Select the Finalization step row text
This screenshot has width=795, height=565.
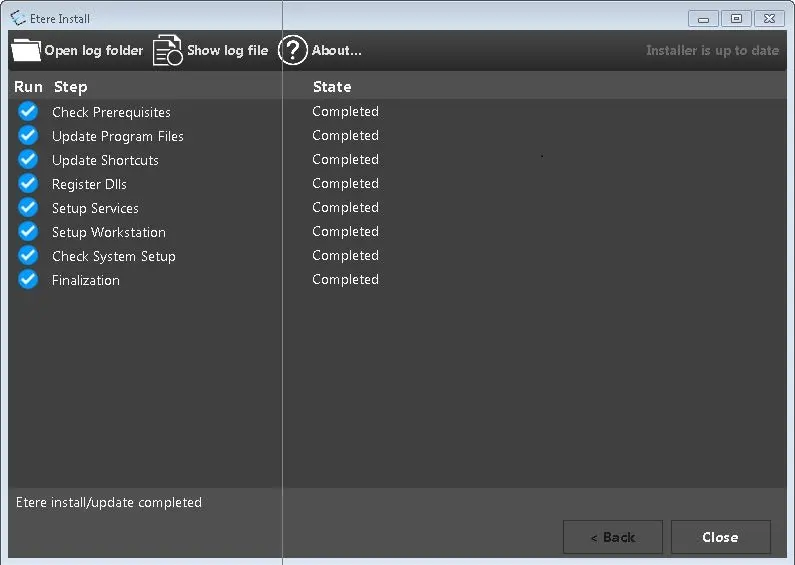pos(86,281)
